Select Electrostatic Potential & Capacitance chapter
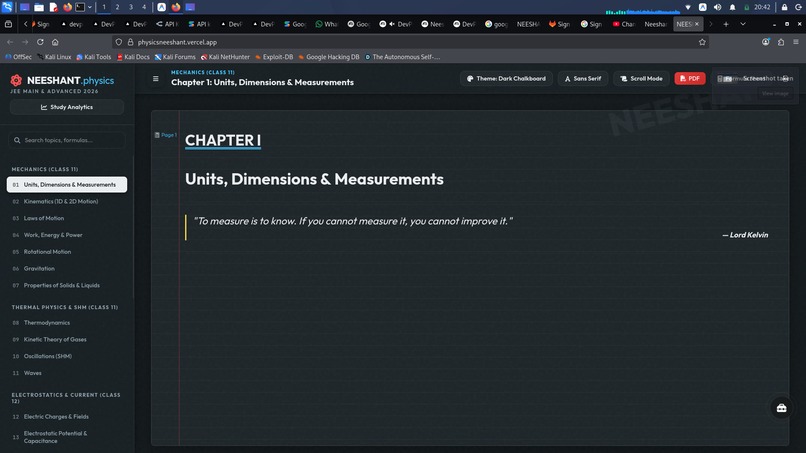806x453 pixels. 67,437
